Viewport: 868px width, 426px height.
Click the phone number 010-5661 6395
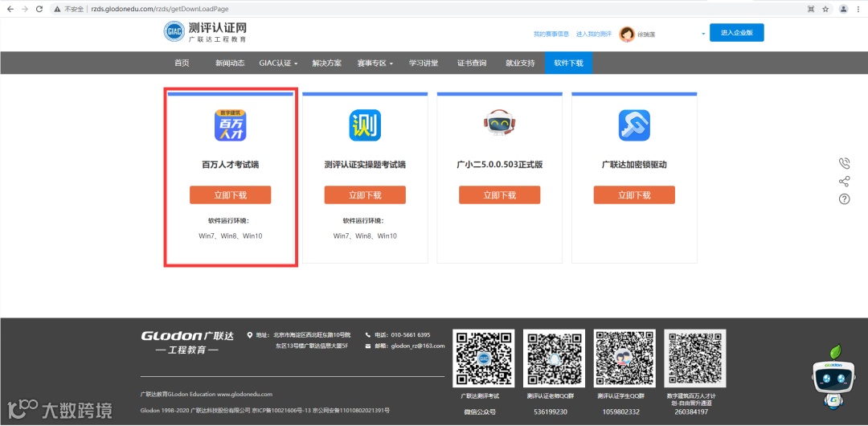[411, 335]
